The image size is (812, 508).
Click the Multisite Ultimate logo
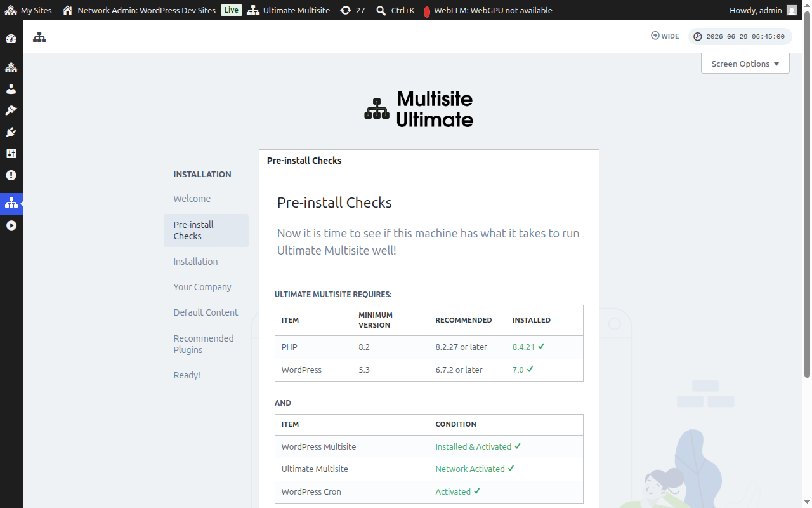pyautogui.click(x=419, y=109)
